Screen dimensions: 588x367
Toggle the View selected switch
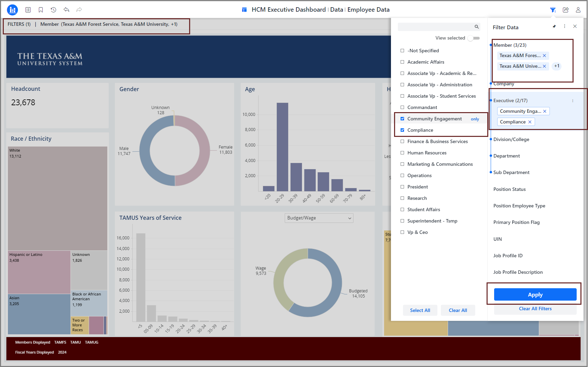pyautogui.click(x=473, y=38)
